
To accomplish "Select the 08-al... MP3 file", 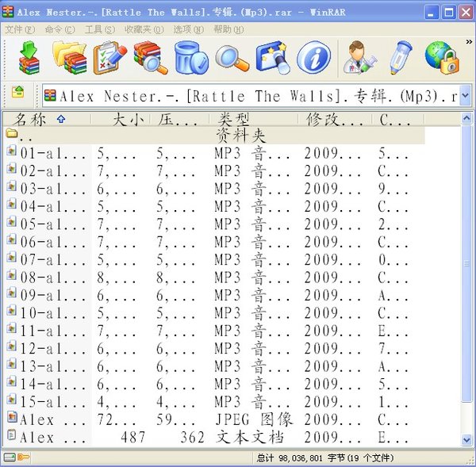I will pos(214,278).
